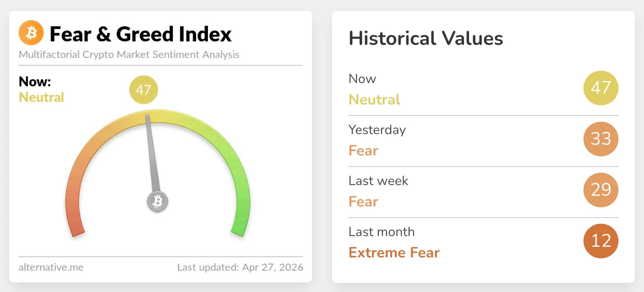644x292 pixels.
Task: Select the Yesterday label
Action: point(377,130)
